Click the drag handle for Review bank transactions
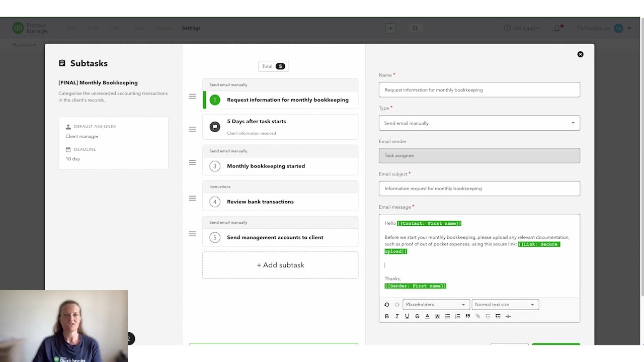This screenshot has width=644, height=362. point(192,198)
